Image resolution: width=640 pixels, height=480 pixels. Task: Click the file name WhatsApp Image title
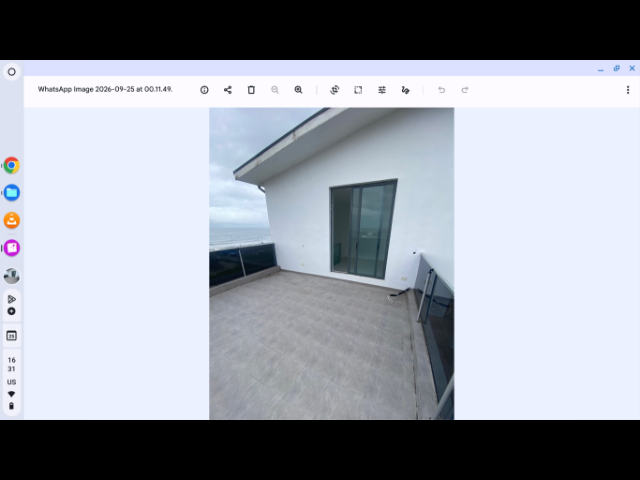(x=105, y=89)
